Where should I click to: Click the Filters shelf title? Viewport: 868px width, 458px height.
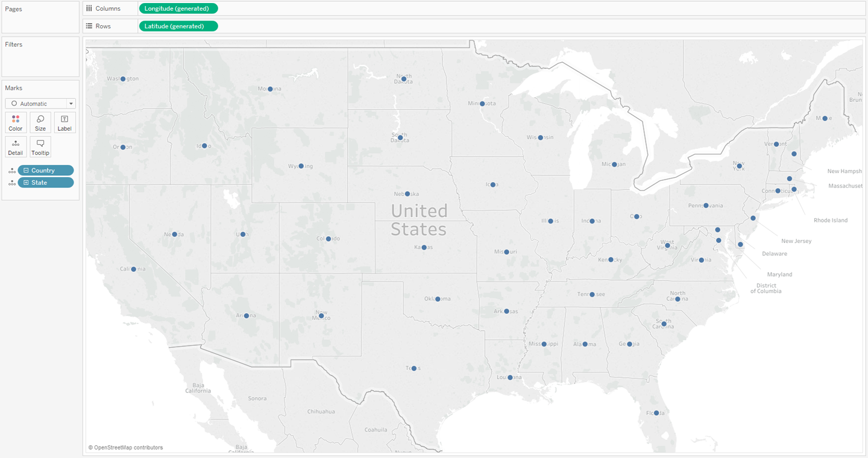tap(14, 45)
